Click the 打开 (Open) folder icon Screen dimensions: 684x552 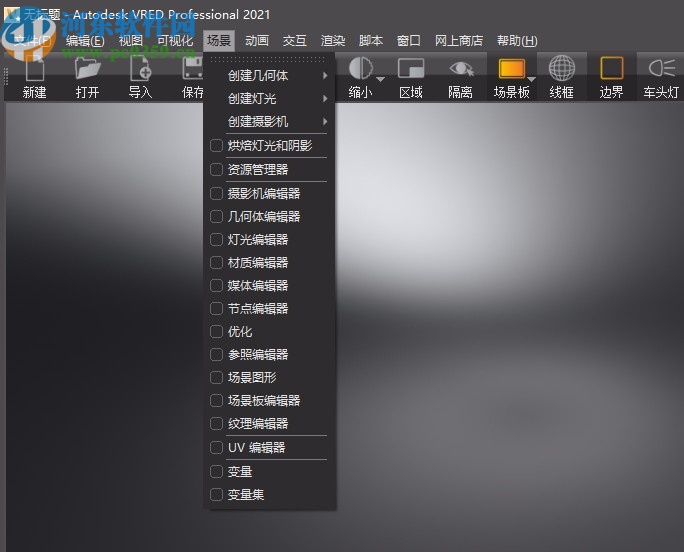pos(87,69)
